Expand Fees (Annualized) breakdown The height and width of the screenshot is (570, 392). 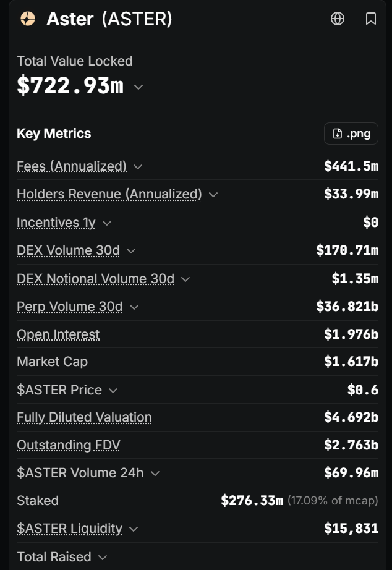click(x=138, y=167)
